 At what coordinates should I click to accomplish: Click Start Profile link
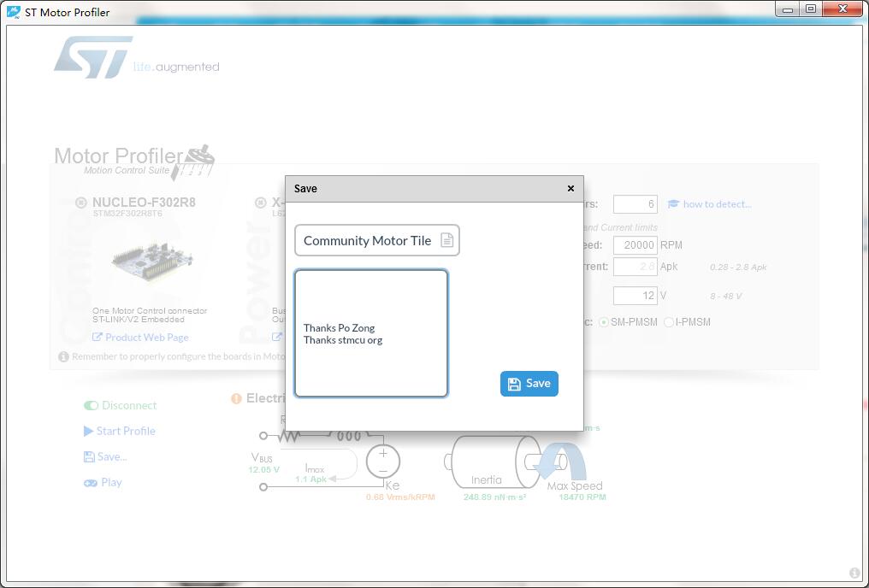(x=126, y=431)
